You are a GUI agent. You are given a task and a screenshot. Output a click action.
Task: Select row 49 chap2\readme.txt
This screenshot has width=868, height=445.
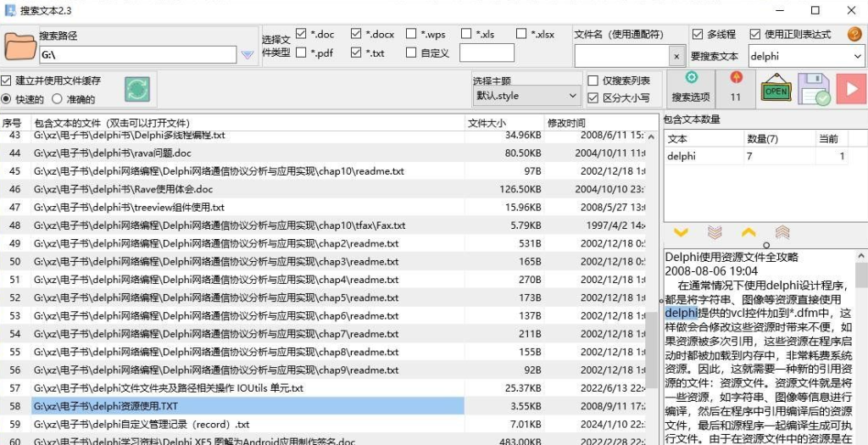click(x=323, y=243)
